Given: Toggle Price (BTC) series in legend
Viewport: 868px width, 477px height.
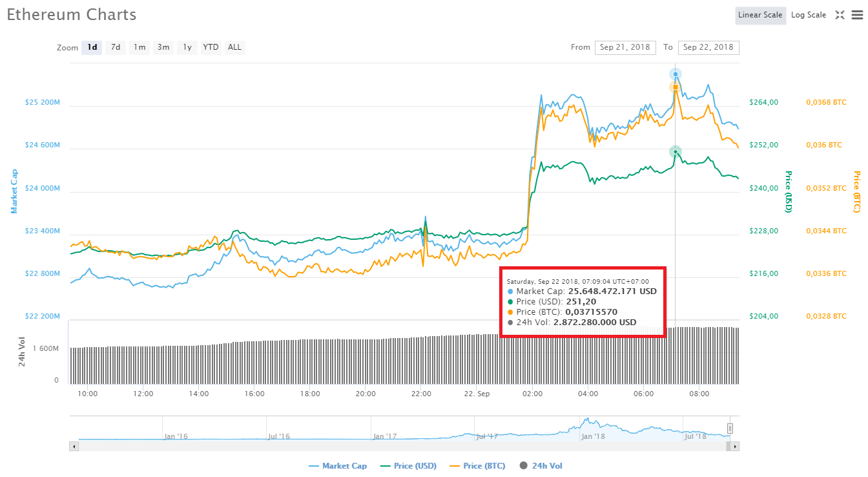Looking at the screenshot, I should [x=477, y=466].
